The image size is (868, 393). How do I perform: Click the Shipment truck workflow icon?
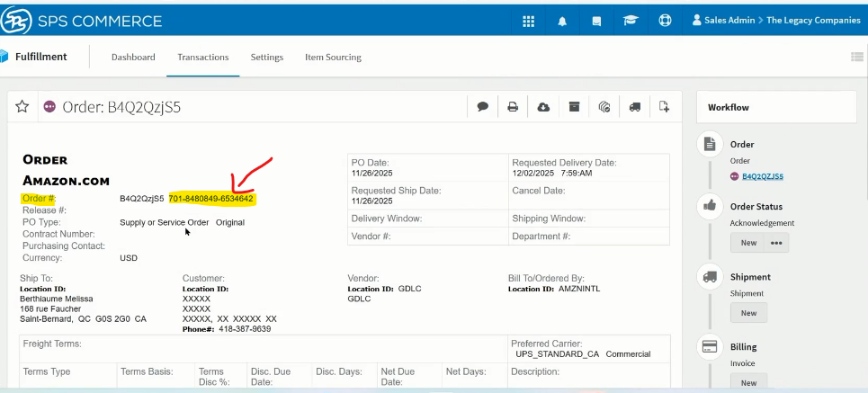(710, 276)
